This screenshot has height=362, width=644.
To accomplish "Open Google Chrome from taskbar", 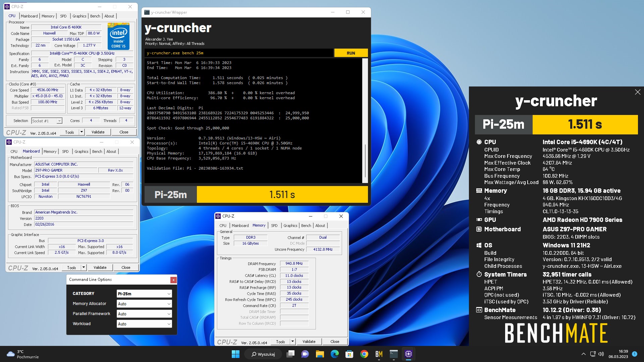I will (364, 354).
